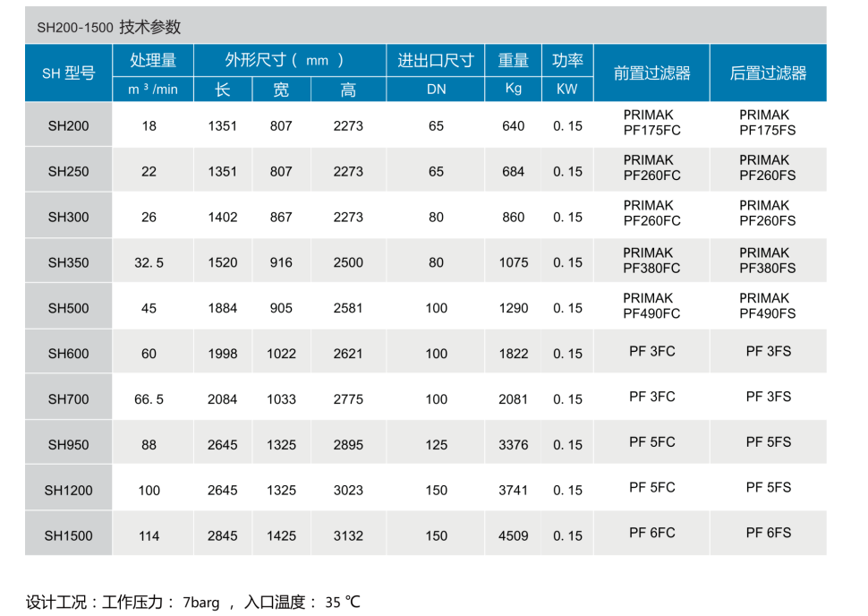Click the SH200-1500 技术参数 title
868x616 pixels.
pyautogui.click(x=109, y=28)
